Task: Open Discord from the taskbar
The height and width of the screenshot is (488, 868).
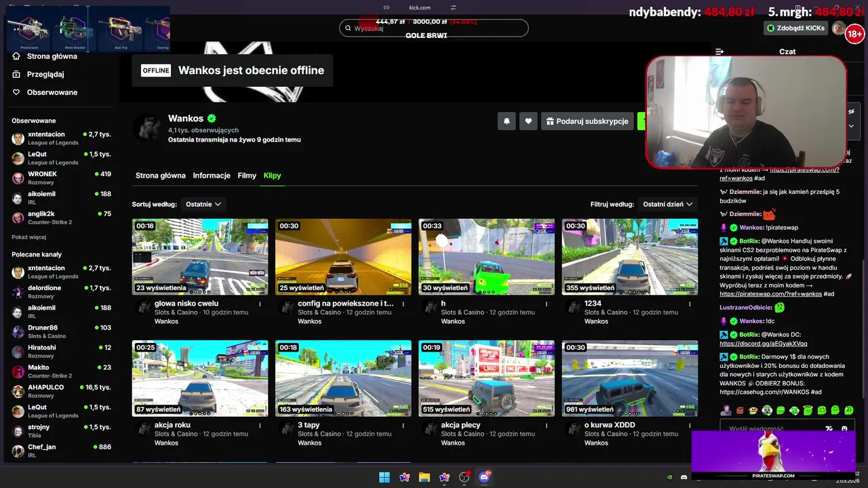Action: [484, 477]
